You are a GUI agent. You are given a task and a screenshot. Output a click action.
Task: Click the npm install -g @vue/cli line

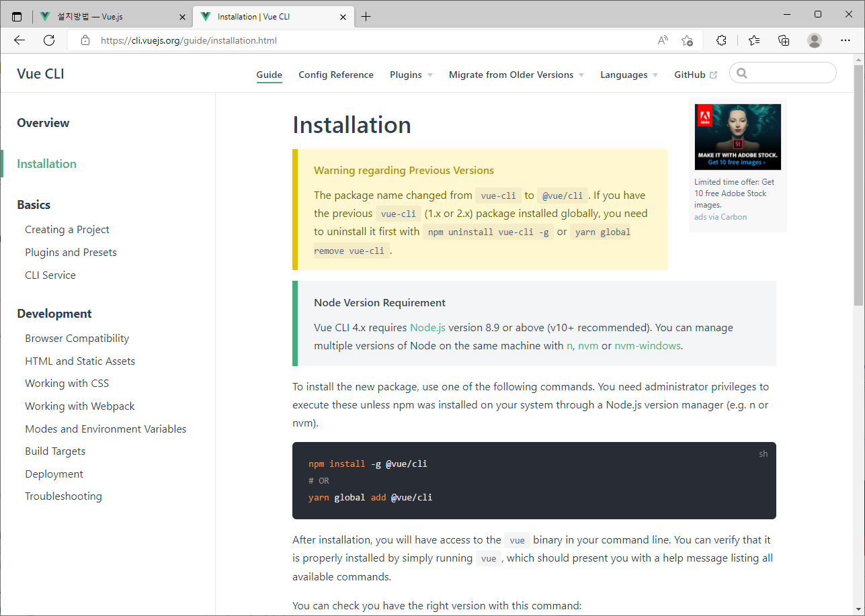368,464
